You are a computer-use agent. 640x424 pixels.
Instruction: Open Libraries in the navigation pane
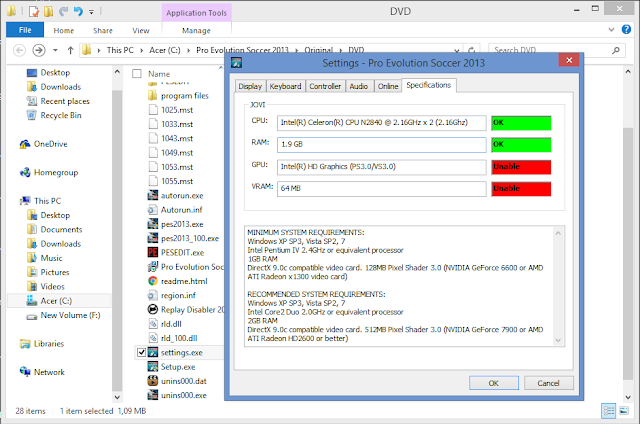click(42, 344)
